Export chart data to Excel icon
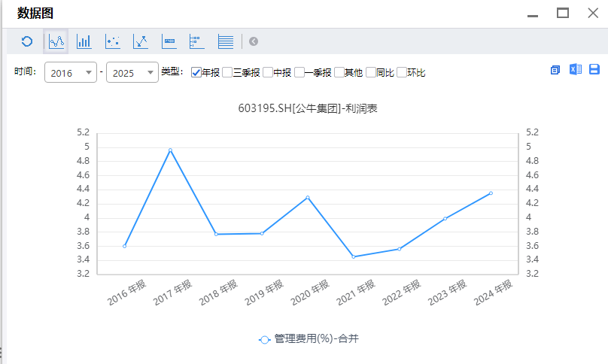 [x=576, y=69]
